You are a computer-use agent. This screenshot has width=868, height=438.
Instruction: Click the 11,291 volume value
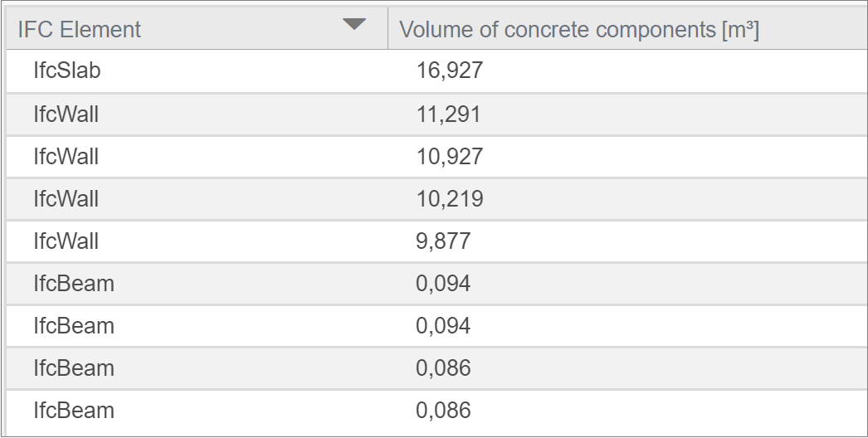click(x=448, y=114)
